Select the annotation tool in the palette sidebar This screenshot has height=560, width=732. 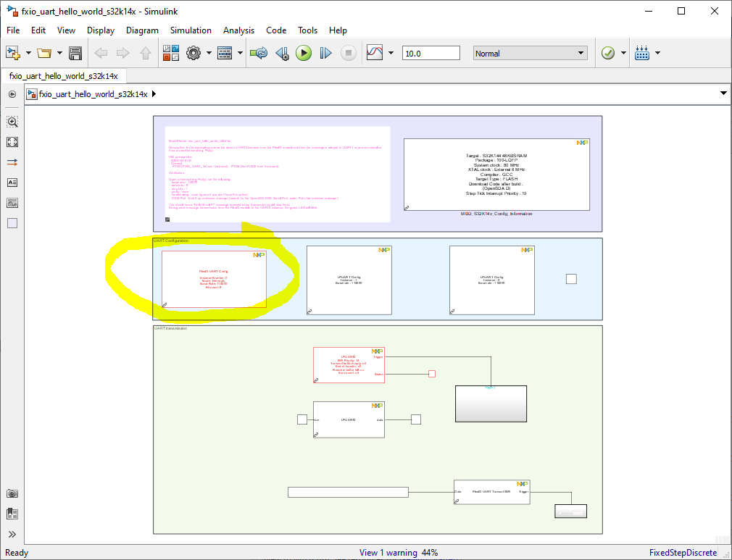click(12, 183)
